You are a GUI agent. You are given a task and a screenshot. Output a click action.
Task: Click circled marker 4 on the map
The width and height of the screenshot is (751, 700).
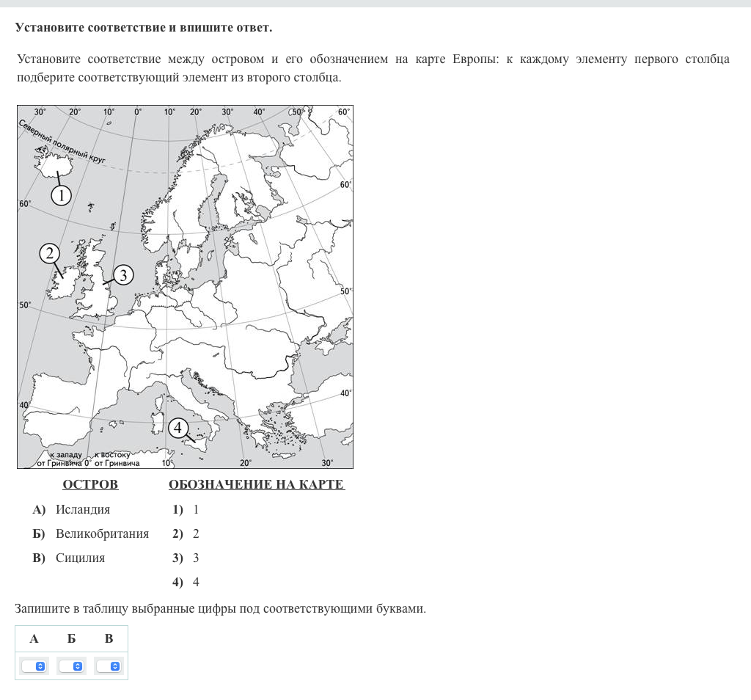[x=179, y=428]
